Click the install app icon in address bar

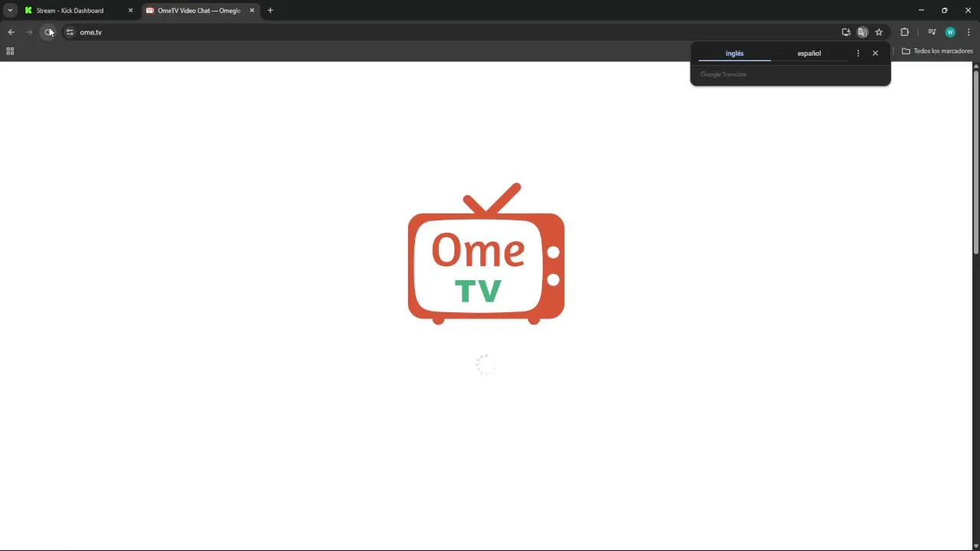[x=846, y=32]
